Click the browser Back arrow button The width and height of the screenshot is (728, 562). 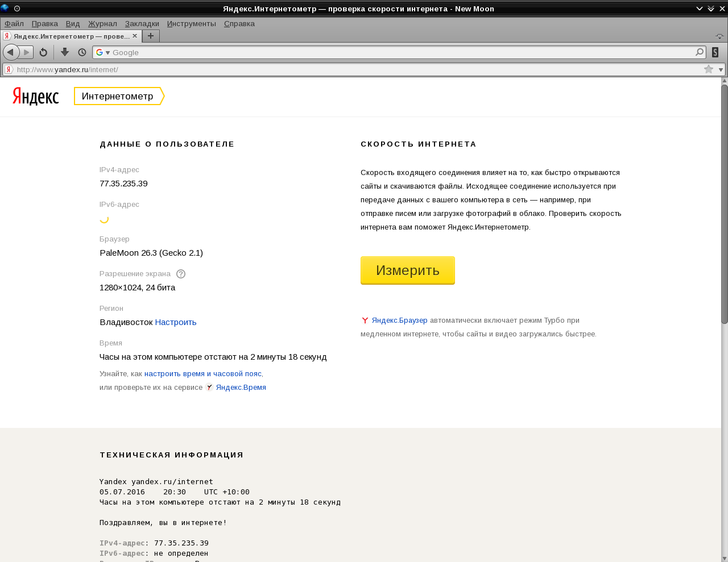pyautogui.click(x=10, y=52)
